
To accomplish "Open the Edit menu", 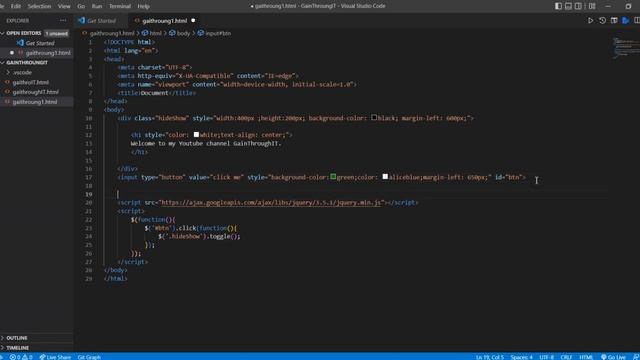I will pyautogui.click(x=16, y=6).
